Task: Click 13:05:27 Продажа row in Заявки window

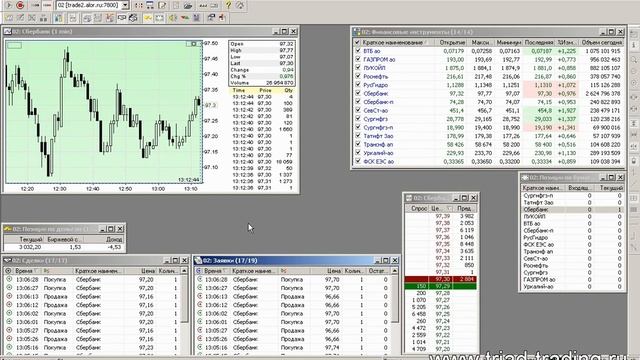Action: [293, 331]
